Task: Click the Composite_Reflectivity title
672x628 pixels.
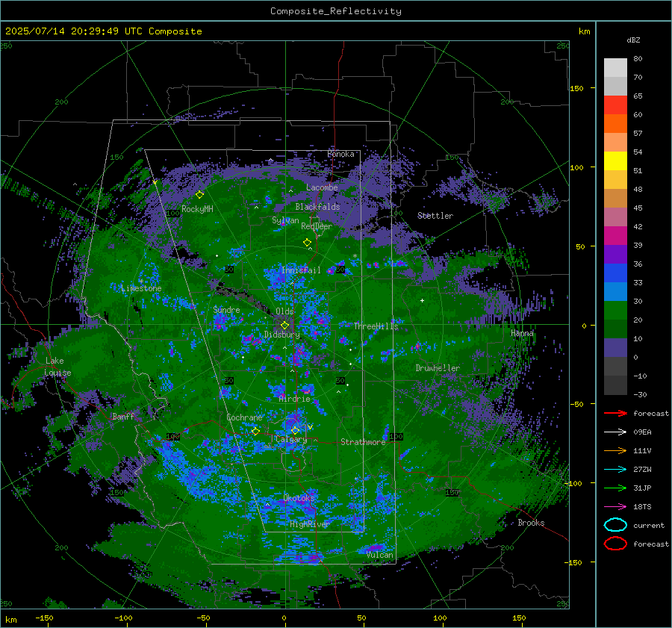Action: [336, 11]
